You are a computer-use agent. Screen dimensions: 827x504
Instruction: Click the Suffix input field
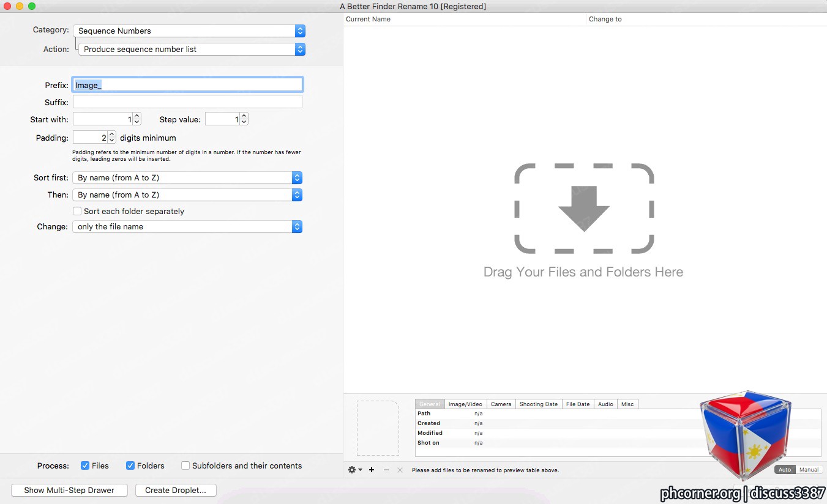tap(187, 102)
